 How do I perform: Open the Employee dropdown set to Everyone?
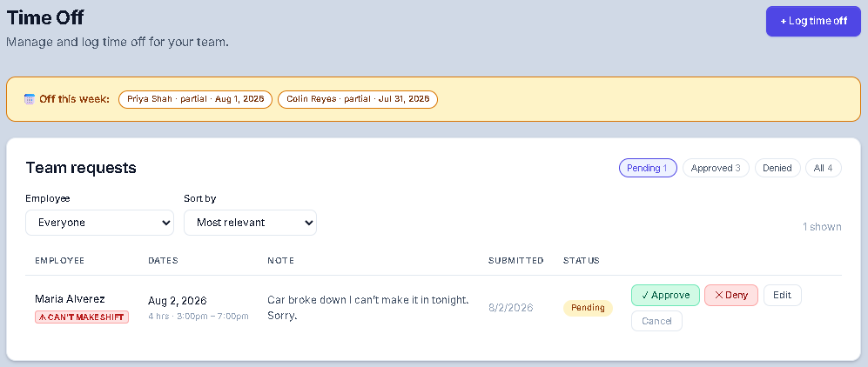99,223
